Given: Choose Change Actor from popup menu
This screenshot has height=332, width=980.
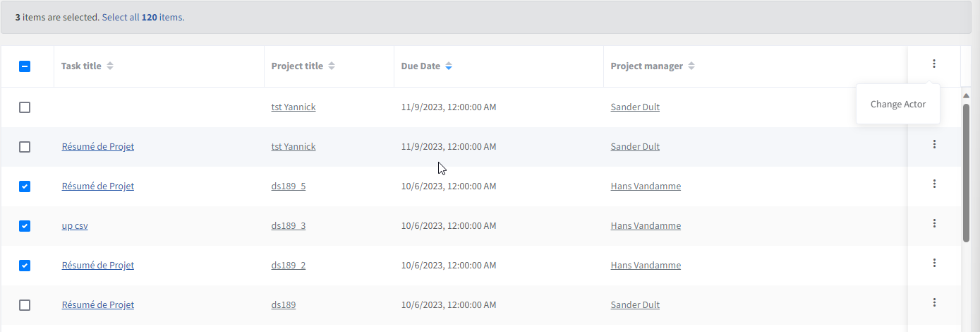Looking at the screenshot, I should point(897,105).
